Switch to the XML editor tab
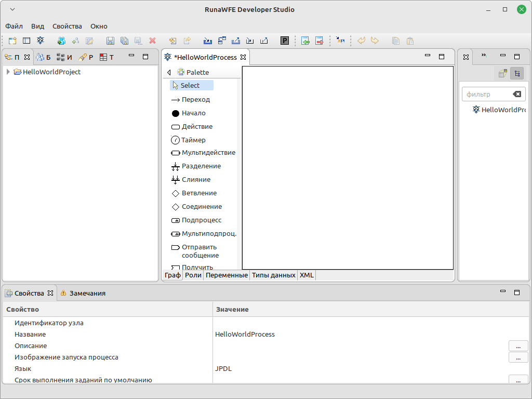Screen dimensions: 532x399 307,275
